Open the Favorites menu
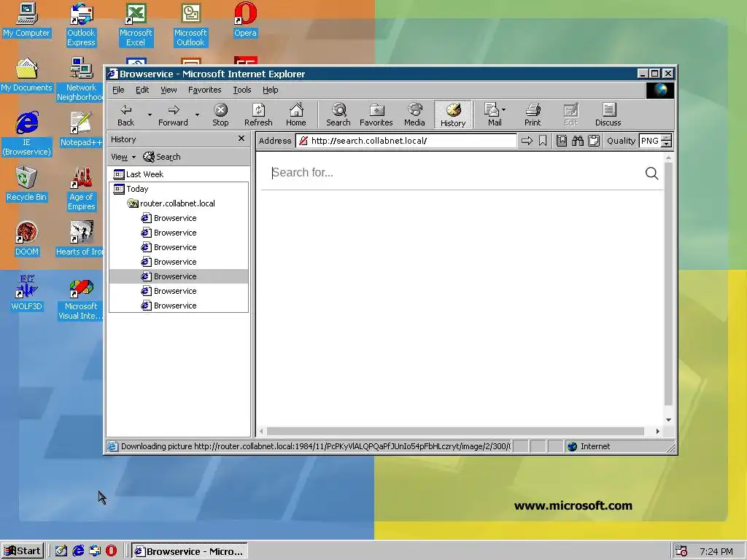 (205, 90)
